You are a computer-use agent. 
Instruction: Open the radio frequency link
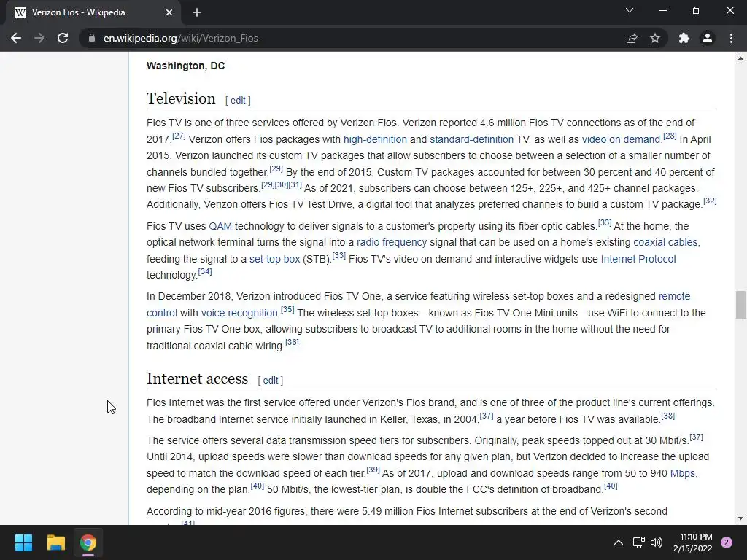[x=392, y=242]
